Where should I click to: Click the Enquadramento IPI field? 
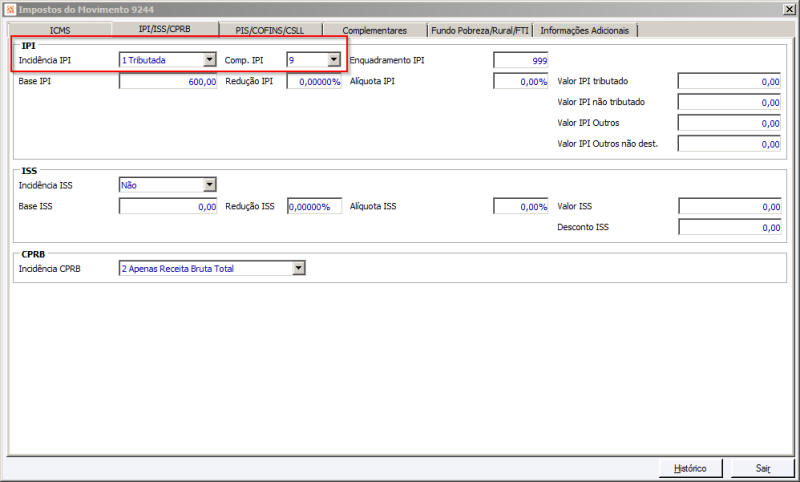click(521, 60)
